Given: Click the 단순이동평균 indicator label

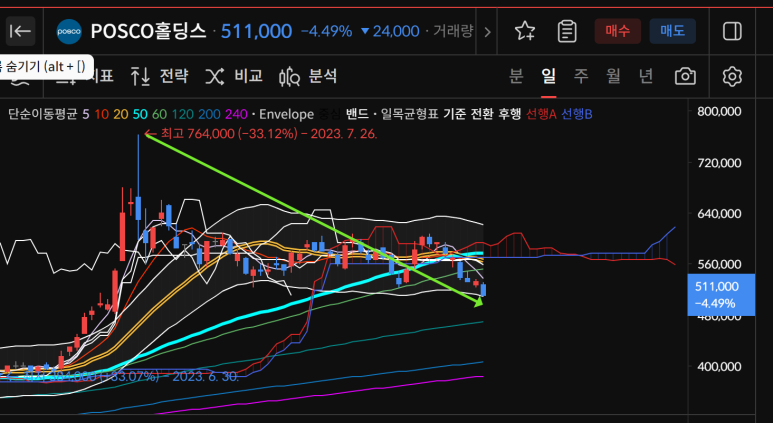Looking at the screenshot, I should click(x=43, y=114).
